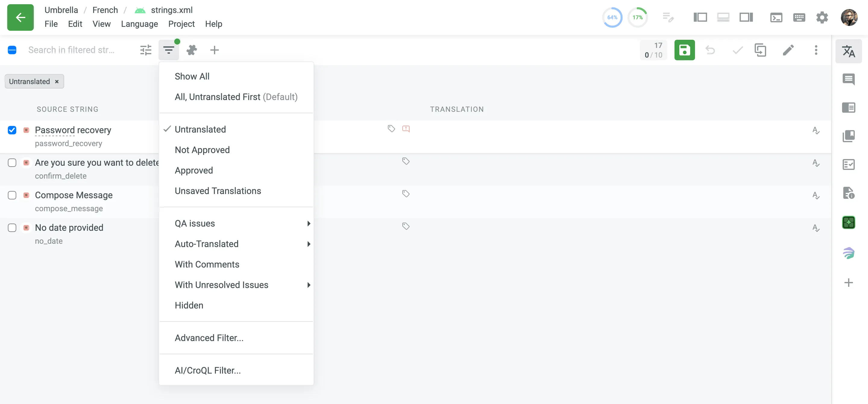Click the green back arrow button
Screen dimensions: 868x404
pyautogui.click(x=20, y=17)
